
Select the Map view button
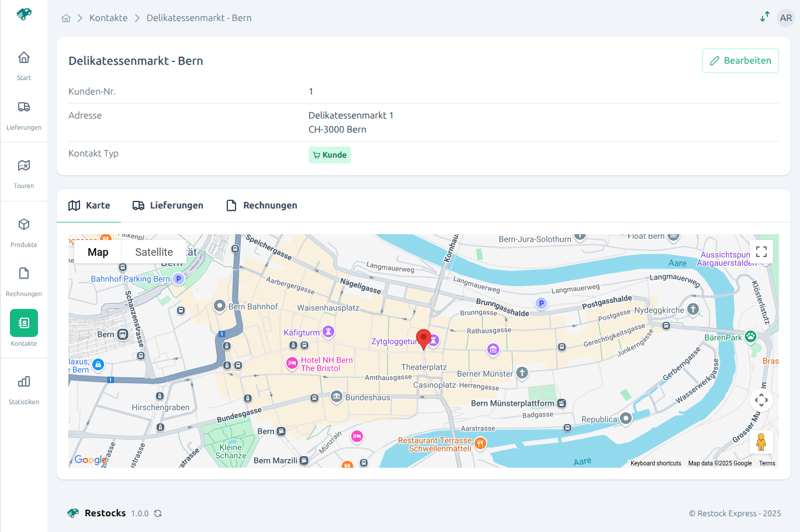(x=98, y=252)
